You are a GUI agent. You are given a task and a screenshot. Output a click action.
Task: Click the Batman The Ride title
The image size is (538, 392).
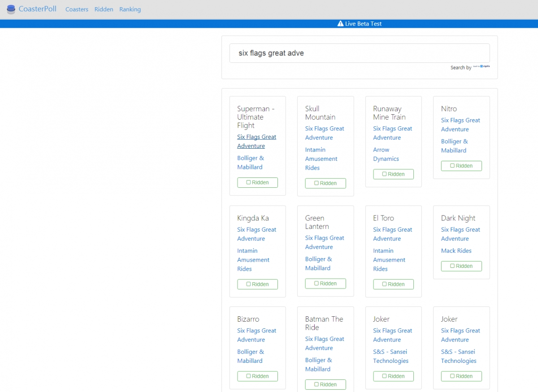pyautogui.click(x=324, y=323)
